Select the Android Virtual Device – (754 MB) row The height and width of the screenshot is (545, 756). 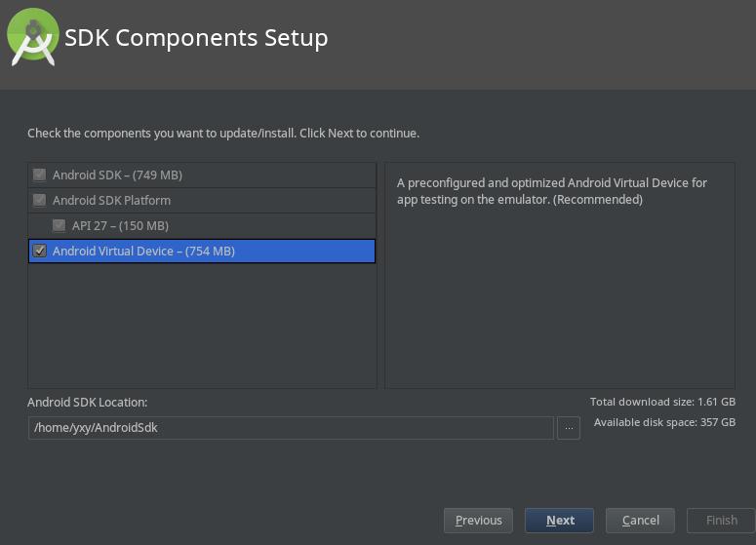[x=202, y=252]
